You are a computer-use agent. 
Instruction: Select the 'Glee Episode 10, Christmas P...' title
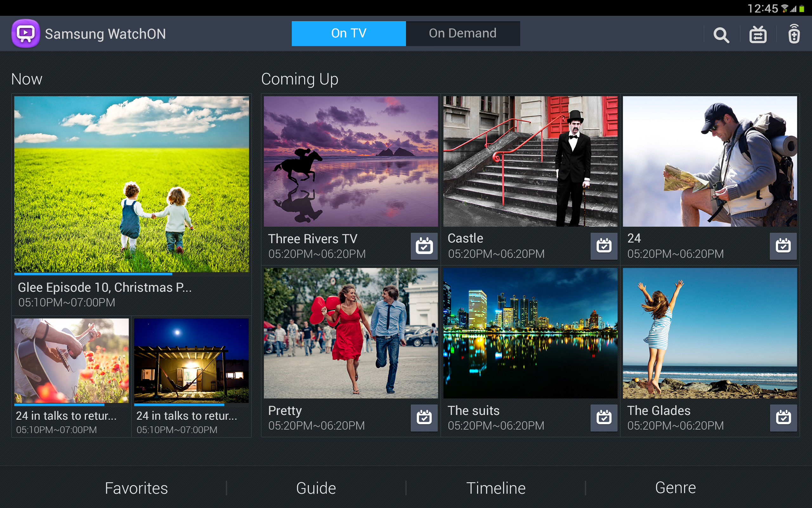(x=105, y=288)
